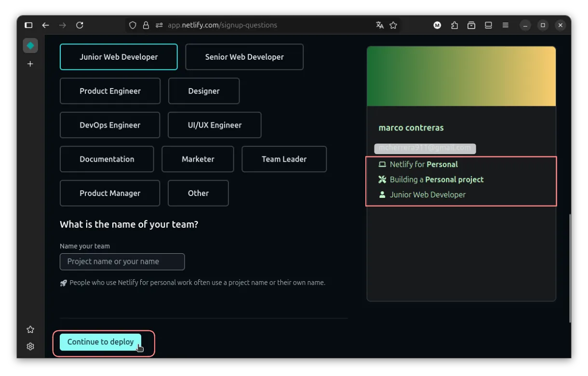Click the site security lock icon
Screen dimensions: 588x376
146,25
